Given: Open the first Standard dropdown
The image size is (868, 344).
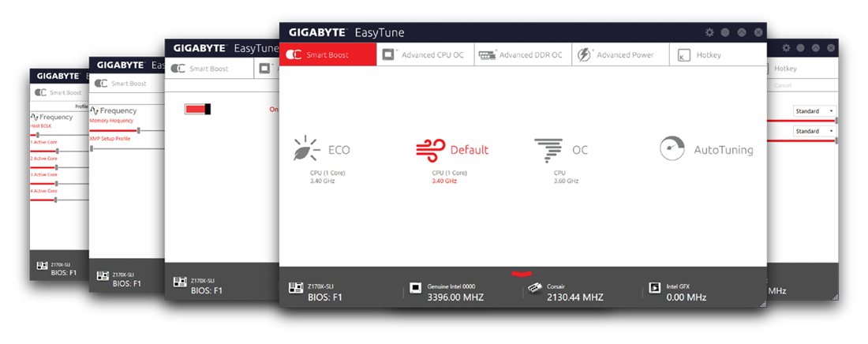Looking at the screenshot, I should [x=814, y=111].
